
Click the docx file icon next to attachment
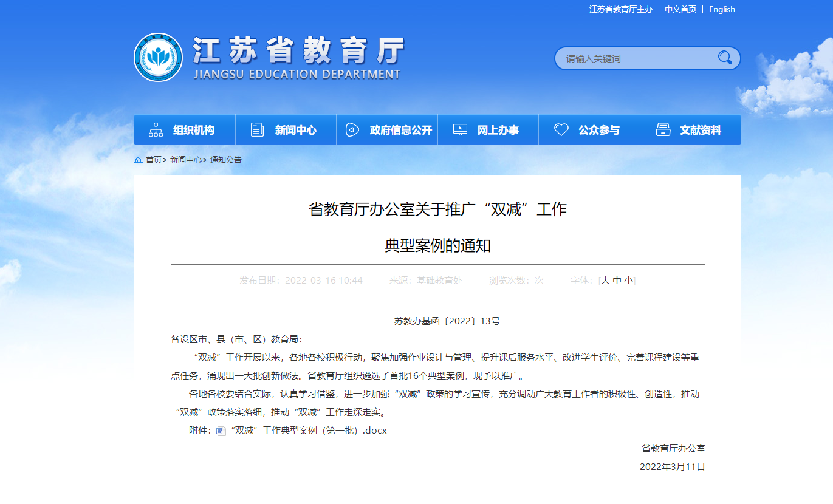point(221,431)
